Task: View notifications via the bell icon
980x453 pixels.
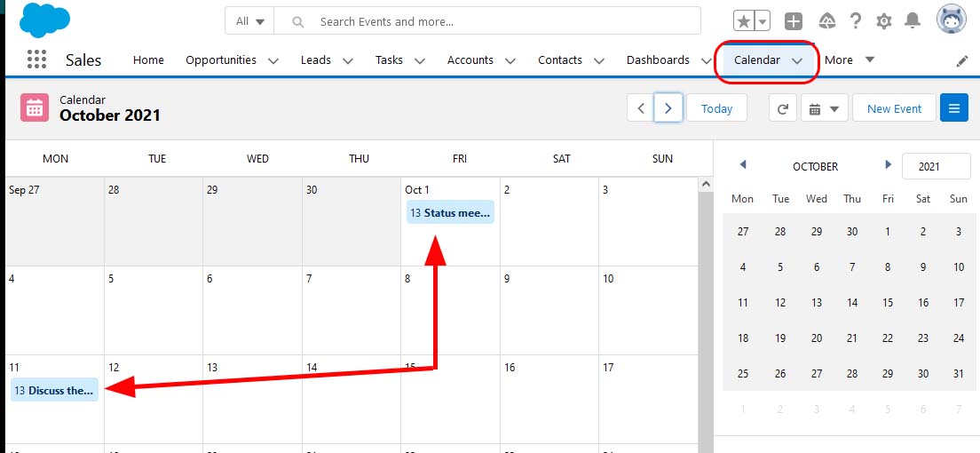Action: click(x=913, y=21)
